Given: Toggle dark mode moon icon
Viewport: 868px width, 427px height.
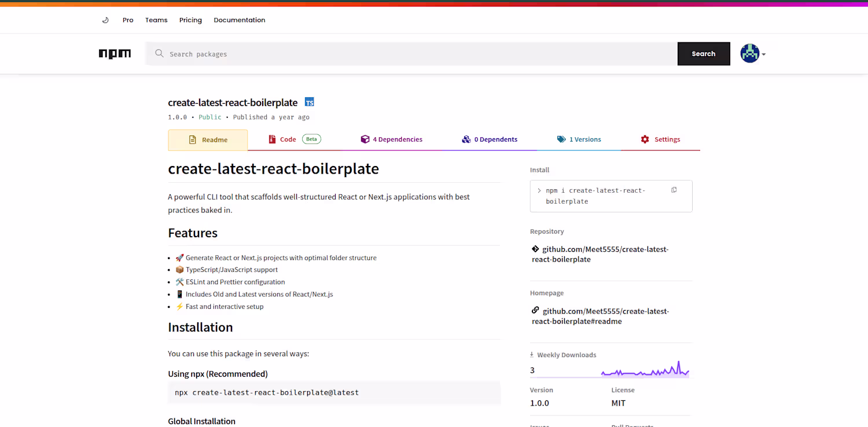Looking at the screenshot, I should (105, 20).
